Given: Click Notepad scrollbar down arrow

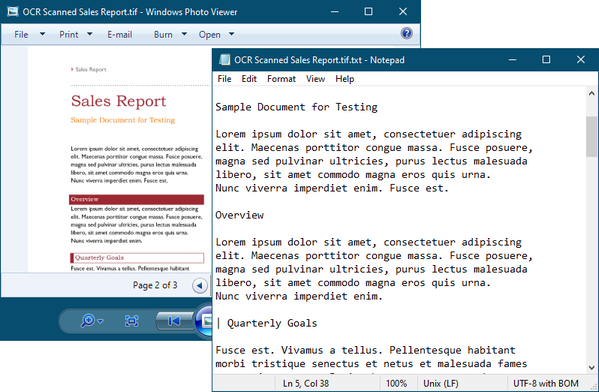Looking at the screenshot, I should pos(592,368).
